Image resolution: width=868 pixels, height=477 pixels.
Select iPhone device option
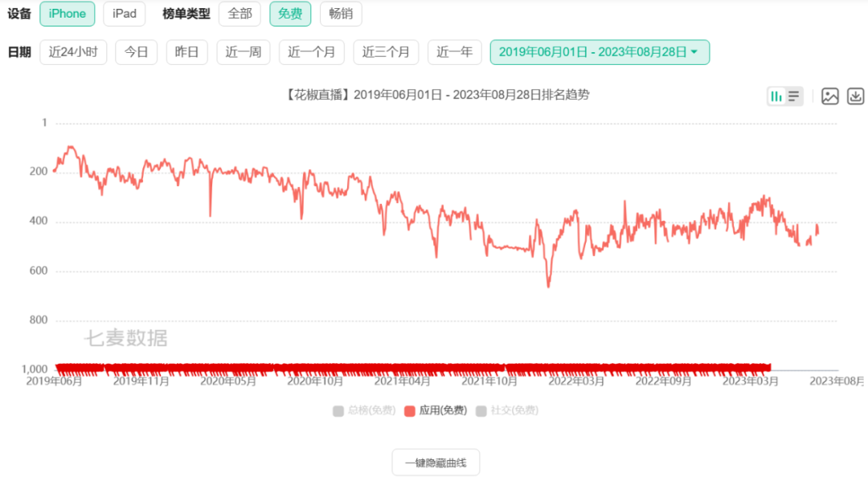pos(67,14)
